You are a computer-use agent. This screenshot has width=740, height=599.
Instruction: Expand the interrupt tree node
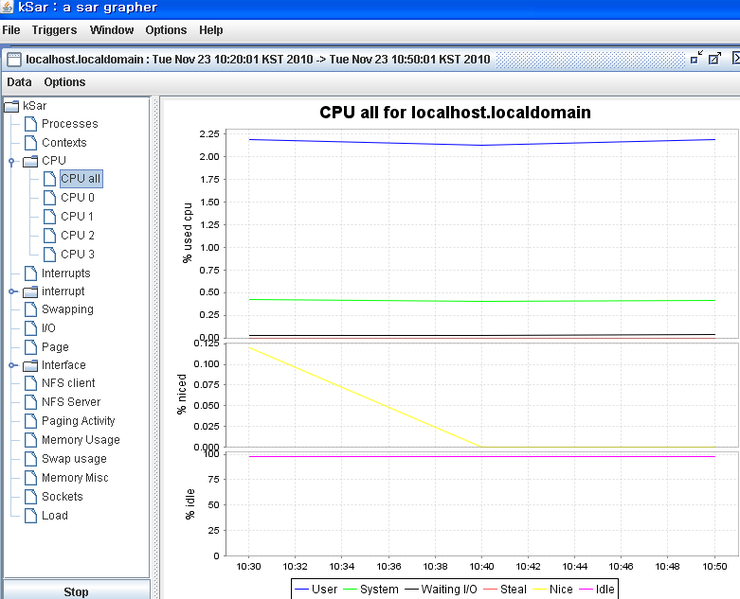click(13, 292)
